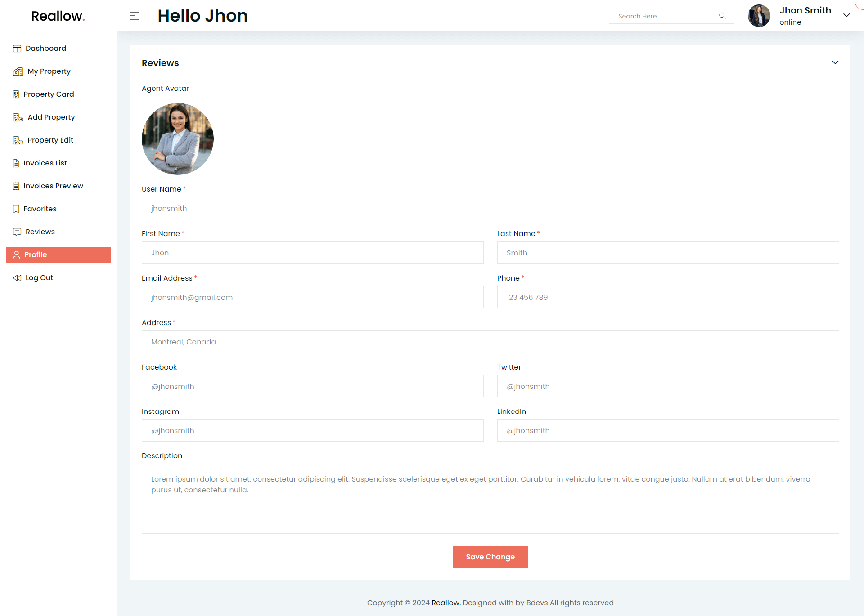Go to Favorites in sidebar
The width and height of the screenshot is (864, 616).
pos(58,209)
